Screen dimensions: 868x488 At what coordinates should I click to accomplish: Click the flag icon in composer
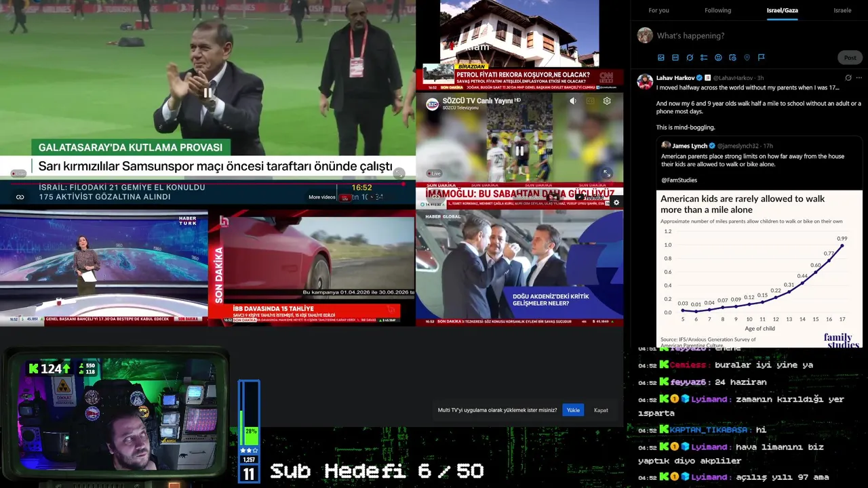pyautogui.click(x=761, y=58)
